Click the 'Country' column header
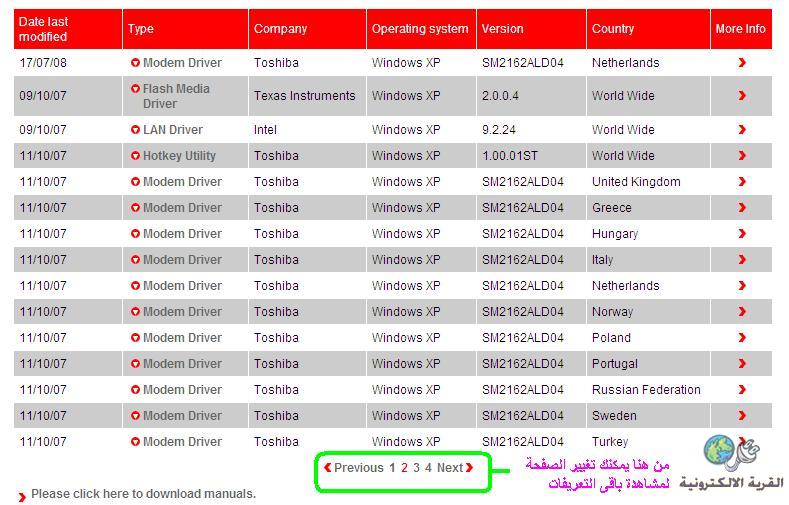789x505 pixels. click(649, 29)
